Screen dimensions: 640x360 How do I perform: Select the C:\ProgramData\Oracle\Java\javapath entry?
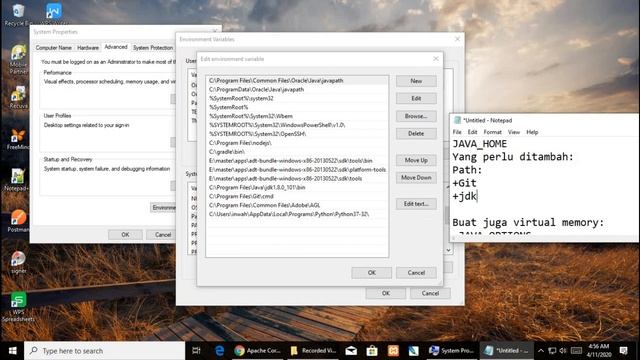(x=297, y=89)
